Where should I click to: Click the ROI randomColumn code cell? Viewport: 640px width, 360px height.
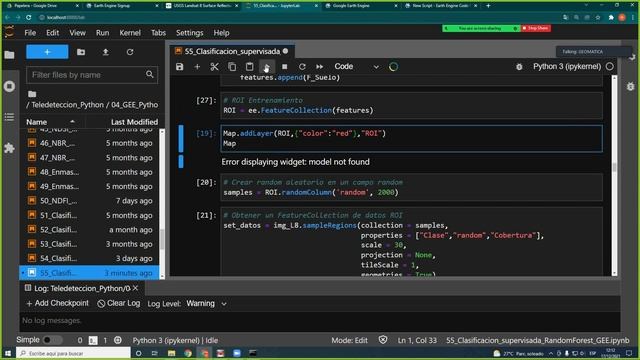click(411, 187)
